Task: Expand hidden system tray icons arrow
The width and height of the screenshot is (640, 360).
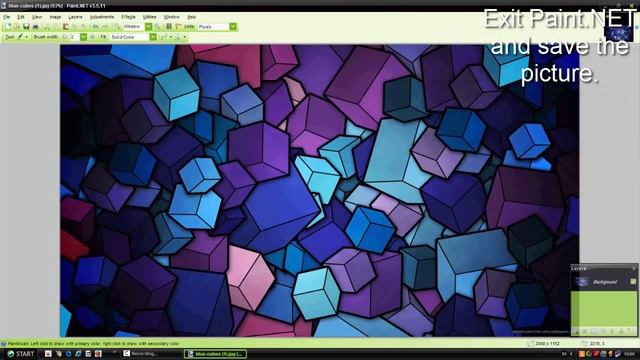Action: (571, 354)
